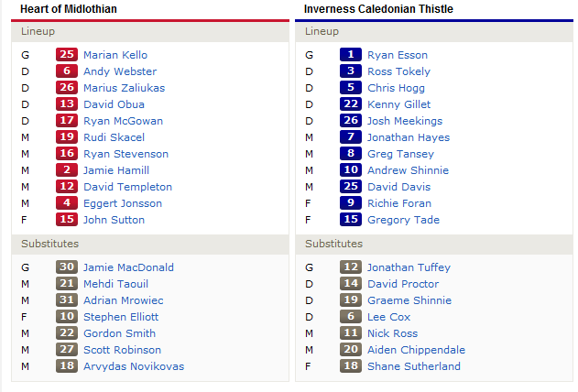Select the Ryan Esson player link
The width and height of the screenshot is (578, 392).
tap(398, 55)
